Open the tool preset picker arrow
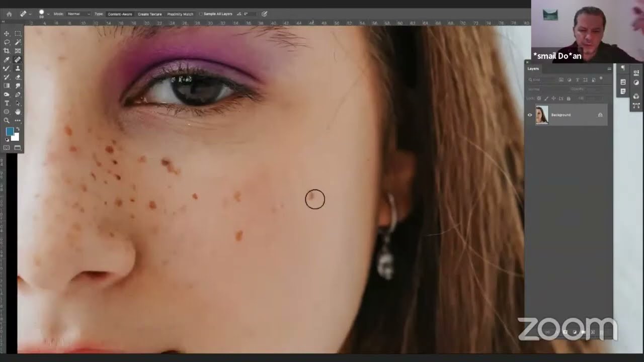Image resolution: width=644 pixels, height=362 pixels. pyautogui.click(x=30, y=14)
